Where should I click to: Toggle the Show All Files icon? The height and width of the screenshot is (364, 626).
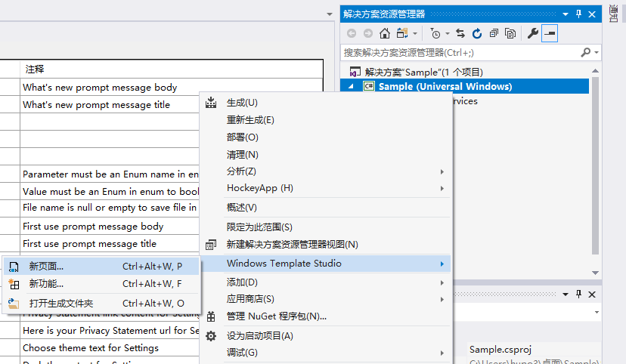[510, 33]
